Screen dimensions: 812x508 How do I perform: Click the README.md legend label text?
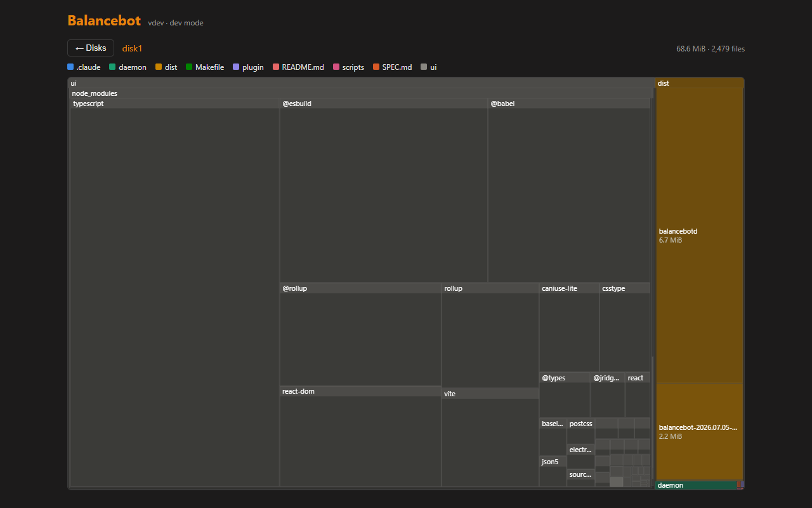coord(303,67)
